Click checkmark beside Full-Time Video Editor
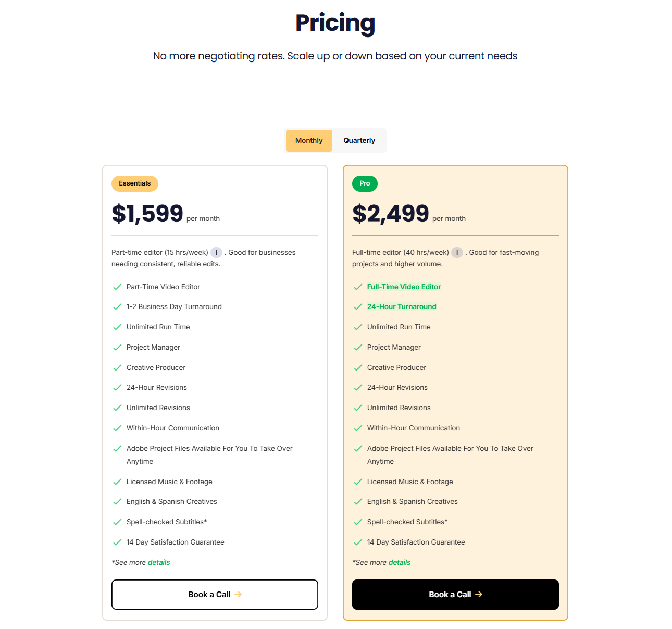 point(358,287)
